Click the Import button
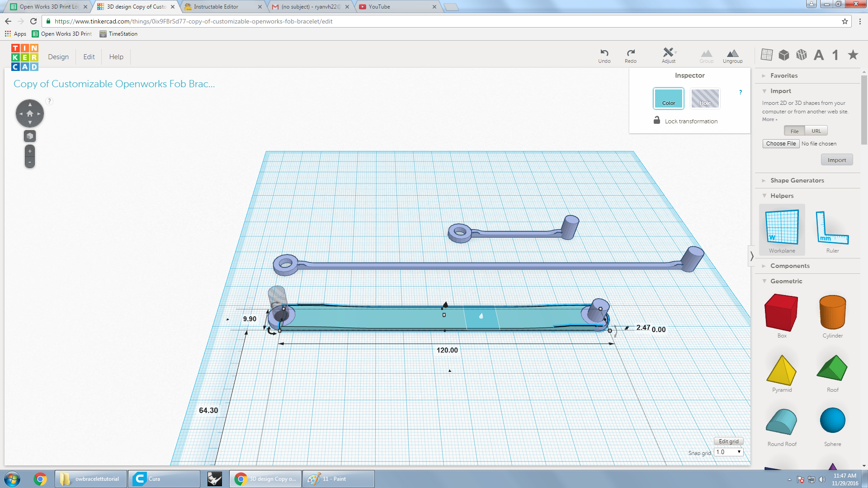Image resolution: width=868 pixels, height=488 pixels. pyautogui.click(x=836, y=160)
